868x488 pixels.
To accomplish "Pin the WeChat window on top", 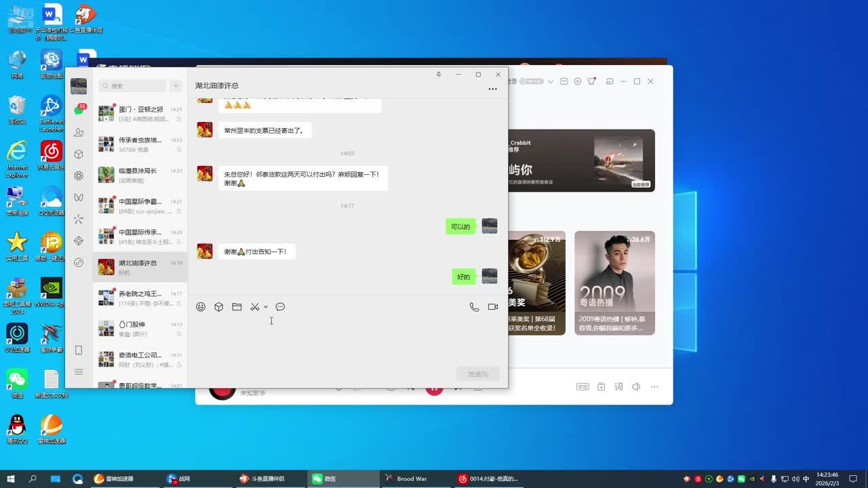I will coord(439,75).
